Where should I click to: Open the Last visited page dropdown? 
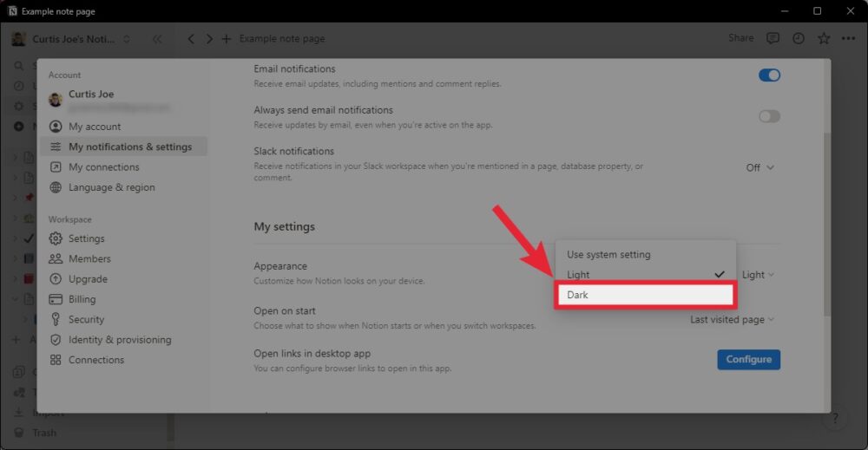[732, 319]
